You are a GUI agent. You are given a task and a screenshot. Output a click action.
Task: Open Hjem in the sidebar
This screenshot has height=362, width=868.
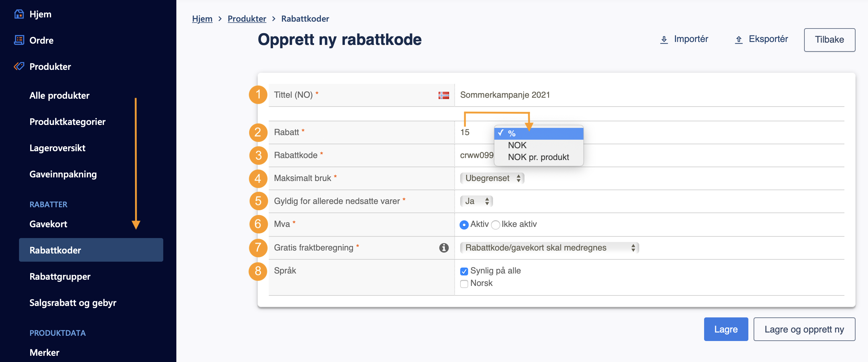(40, 14)
